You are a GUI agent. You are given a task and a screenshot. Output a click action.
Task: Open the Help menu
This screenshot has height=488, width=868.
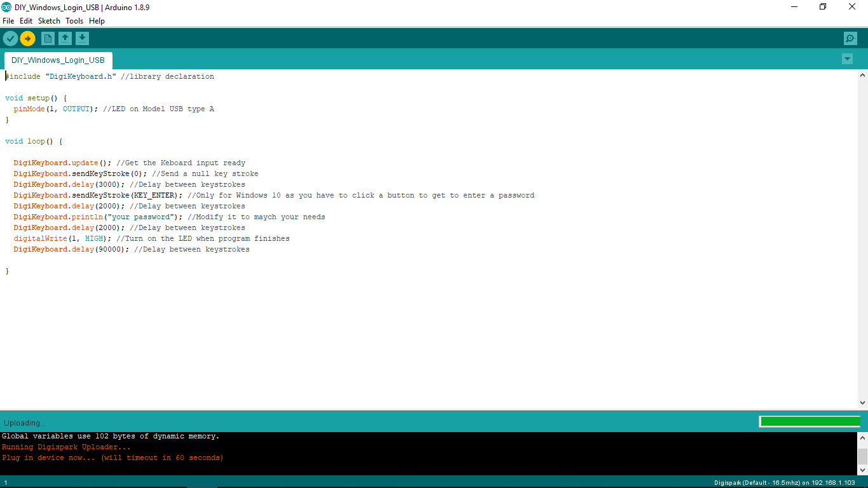[x=97, y=20]
